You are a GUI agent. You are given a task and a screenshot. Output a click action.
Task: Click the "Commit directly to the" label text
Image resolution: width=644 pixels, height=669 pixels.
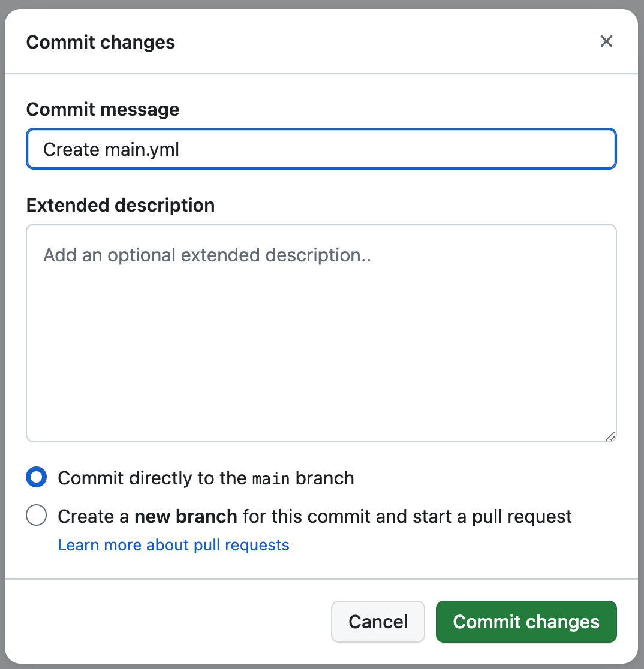pos(152,478)
